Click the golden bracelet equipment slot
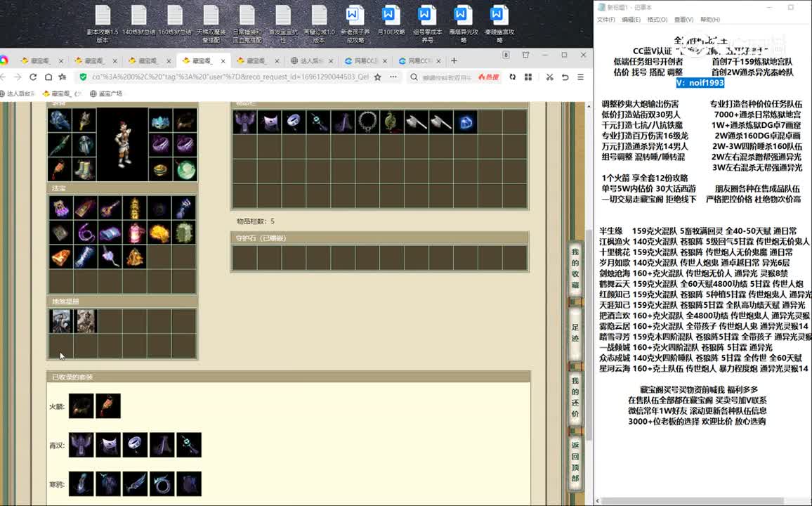 [x=161, y=169]
